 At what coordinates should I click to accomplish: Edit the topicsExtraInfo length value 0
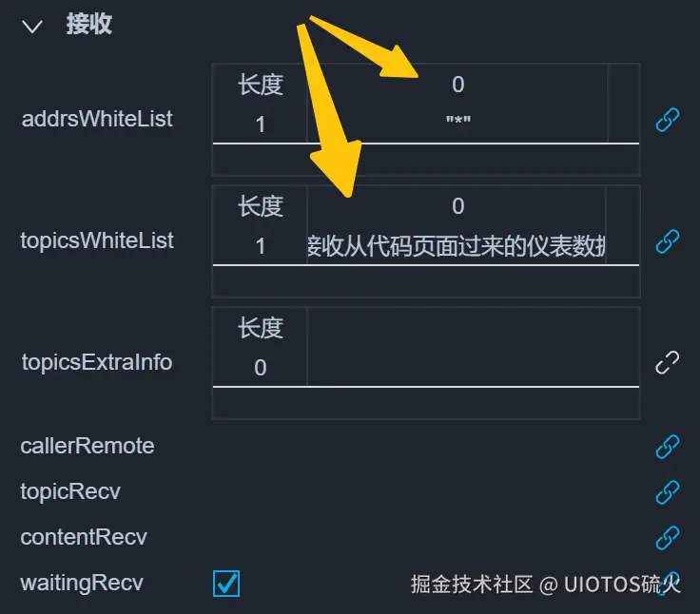click(261, 368)
